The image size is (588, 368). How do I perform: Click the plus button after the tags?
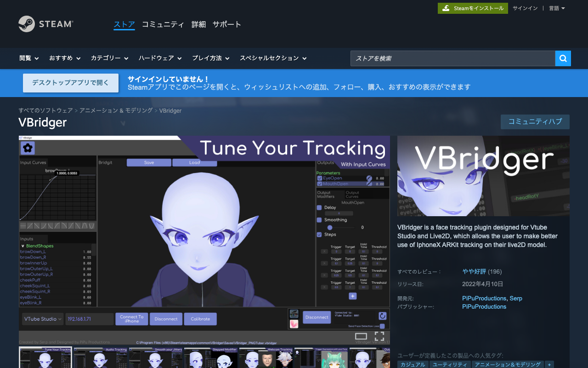click(549, 364)
